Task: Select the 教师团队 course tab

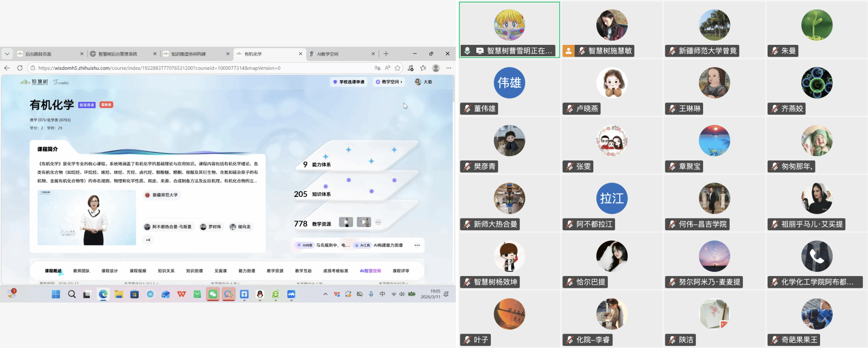Action: [81, 271]
